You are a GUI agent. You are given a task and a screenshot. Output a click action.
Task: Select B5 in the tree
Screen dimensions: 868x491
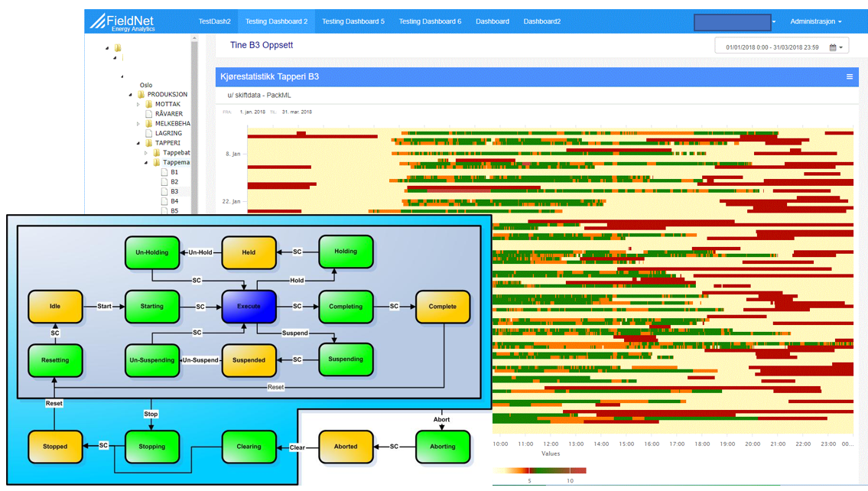pyautogui.click(x=174, y=210)
